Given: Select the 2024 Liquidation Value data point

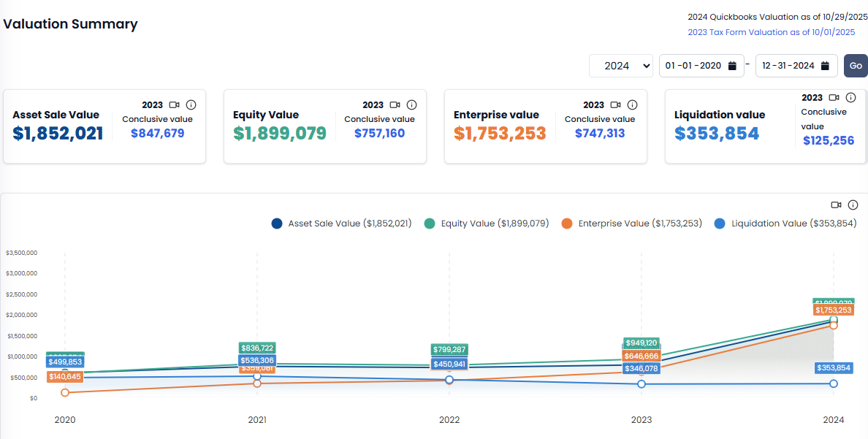Looking at the screenshot, I should (833, 383).
